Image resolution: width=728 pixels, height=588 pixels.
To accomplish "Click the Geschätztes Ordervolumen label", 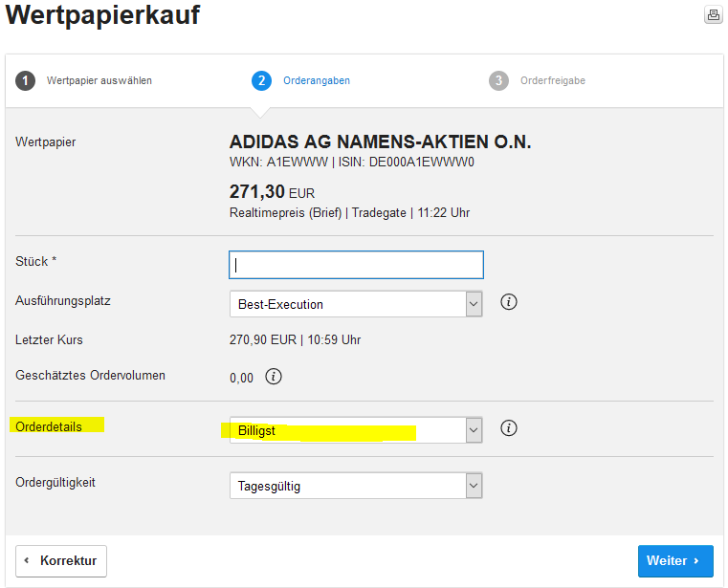I will click(91, 376).
